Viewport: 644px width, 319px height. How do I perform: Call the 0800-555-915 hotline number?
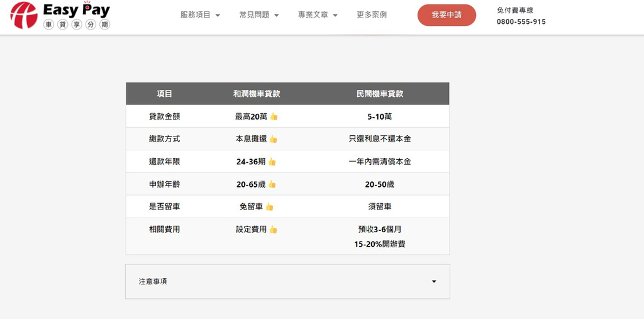(521, 21)
